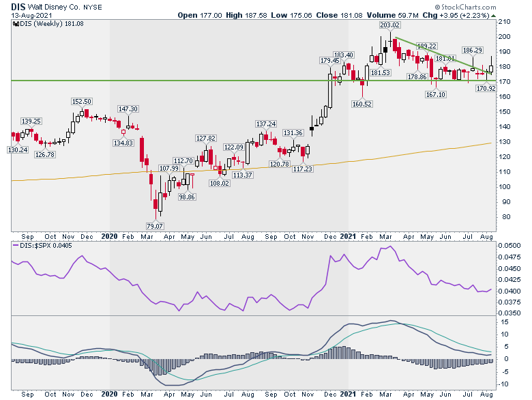
Task: Click the 131.36 price label
Action: pos(293,133)
